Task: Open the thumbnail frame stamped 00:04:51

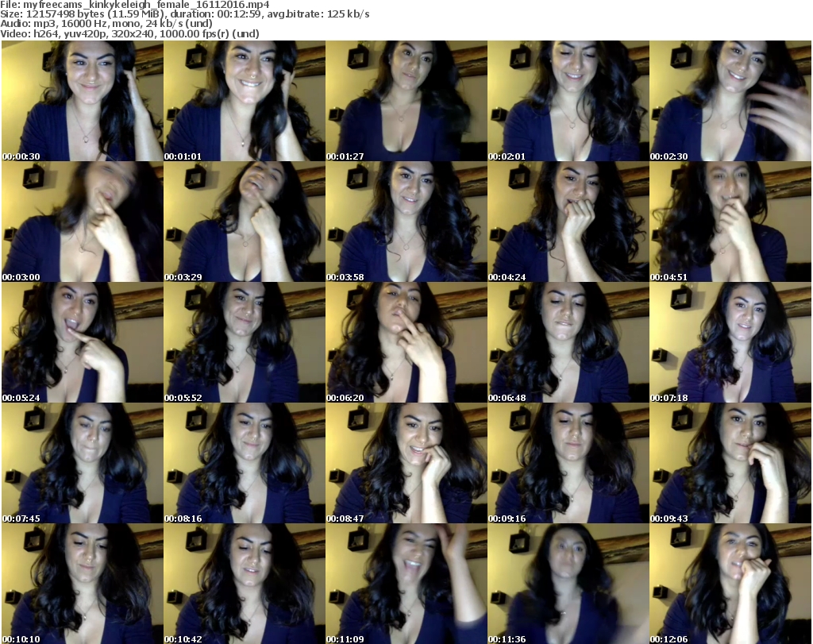Action: 730,222
